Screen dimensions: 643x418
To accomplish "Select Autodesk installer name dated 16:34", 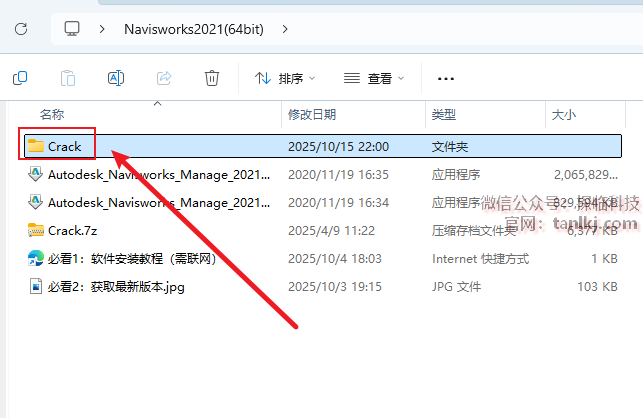I will point(159,203).
